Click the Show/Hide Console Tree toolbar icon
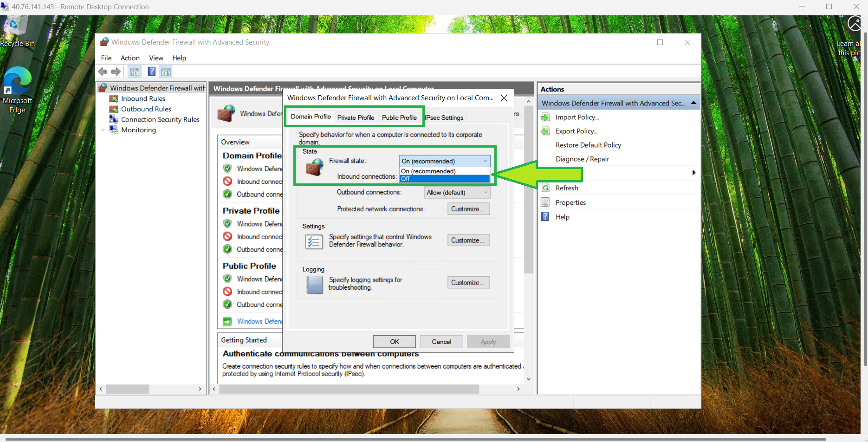 click(135, 71)
